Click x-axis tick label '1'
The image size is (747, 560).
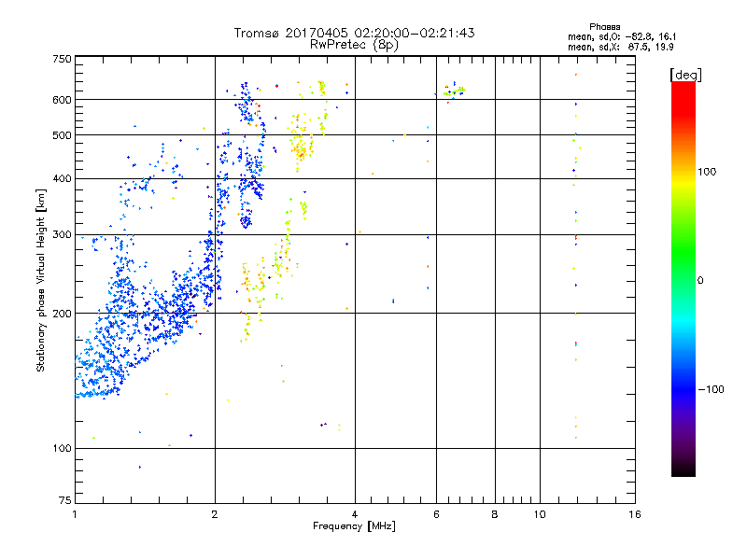[75, 514]
